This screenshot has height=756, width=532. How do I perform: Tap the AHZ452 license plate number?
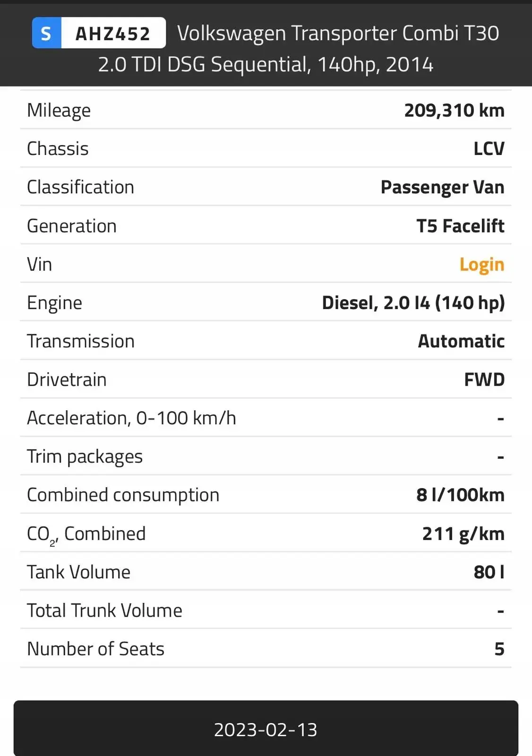click(x=113, y=34)
